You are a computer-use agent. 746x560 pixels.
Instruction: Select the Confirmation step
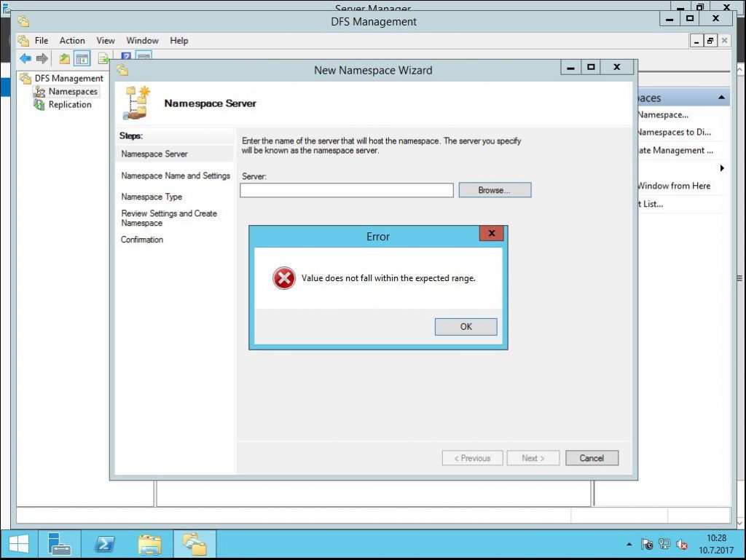[142, 240]
